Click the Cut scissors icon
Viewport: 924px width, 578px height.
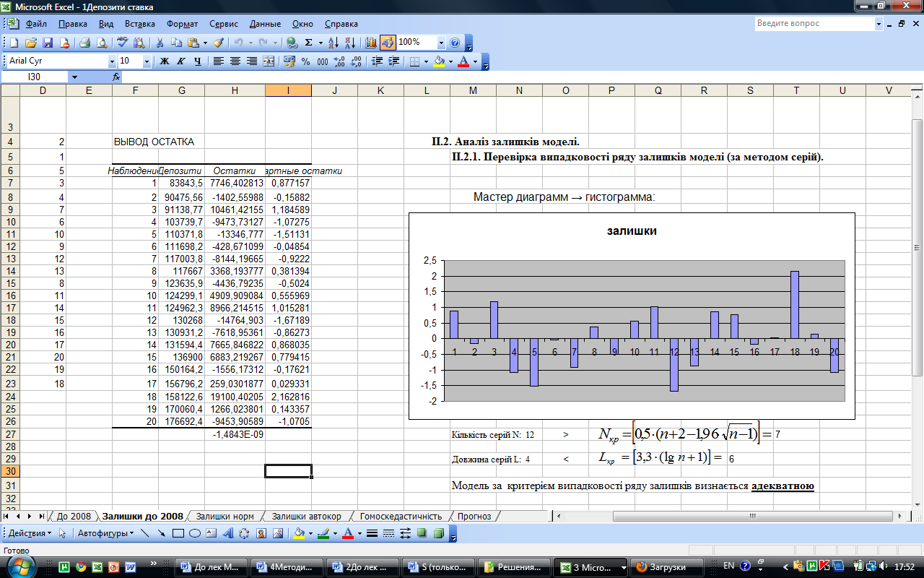160,43
